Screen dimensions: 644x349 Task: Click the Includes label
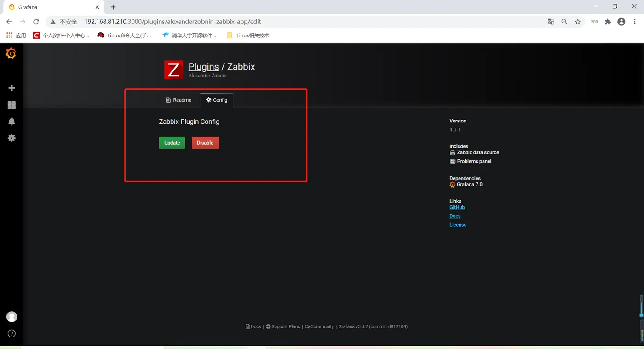pos(459,146)
